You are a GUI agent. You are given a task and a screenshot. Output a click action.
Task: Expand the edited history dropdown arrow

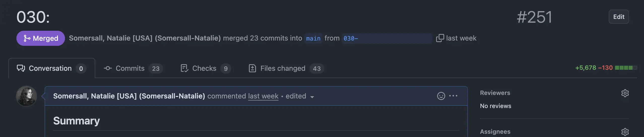click(312, 97)
